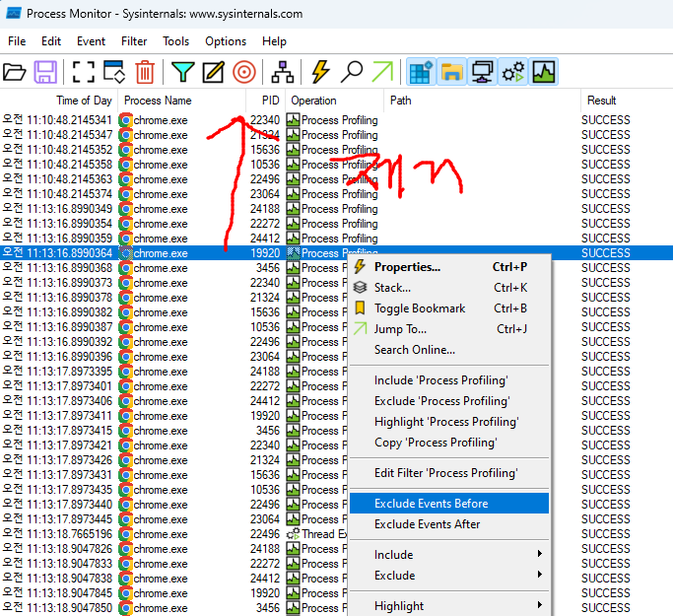Select Copy 'Process Profiling' entry

[x=449, y=443]
